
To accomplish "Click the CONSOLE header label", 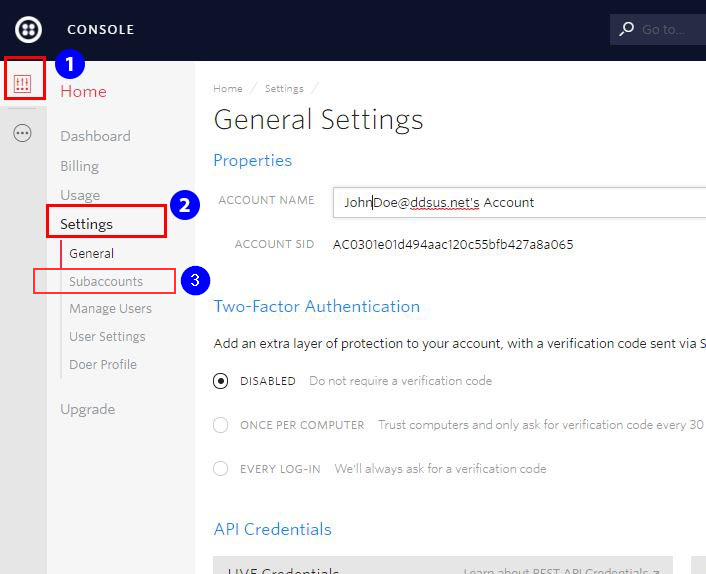I will pyautogui.click(x=101, y=30).
